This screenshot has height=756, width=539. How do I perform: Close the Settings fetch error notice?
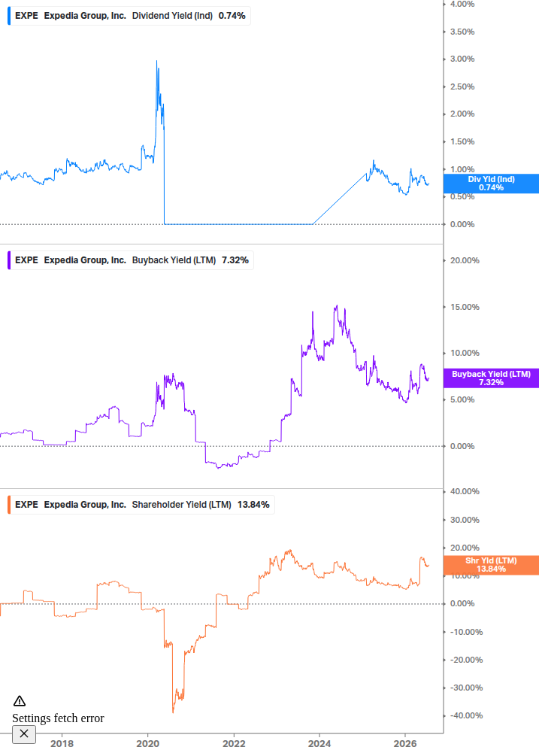pos(23,734)
